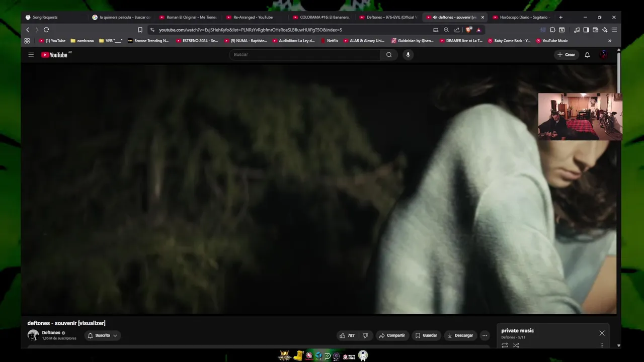Image resolution: width=644 pixels, height=362 pixels.
Task: Show hidden bookmarks with double chevron
Action: point(610,41)
